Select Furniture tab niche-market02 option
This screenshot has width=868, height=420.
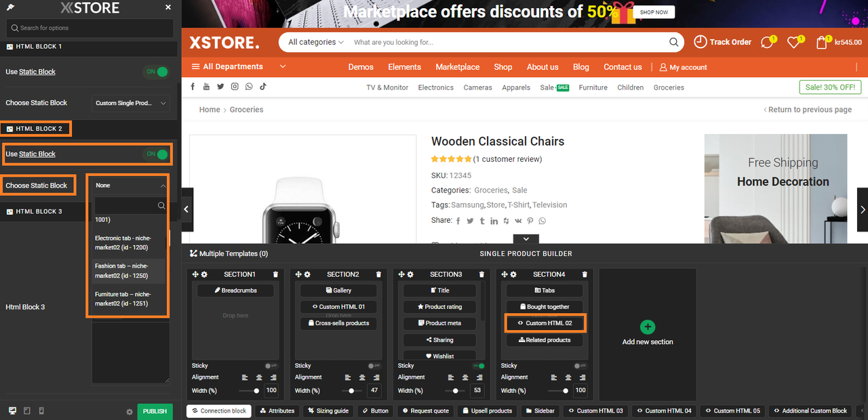click(129, 299)
